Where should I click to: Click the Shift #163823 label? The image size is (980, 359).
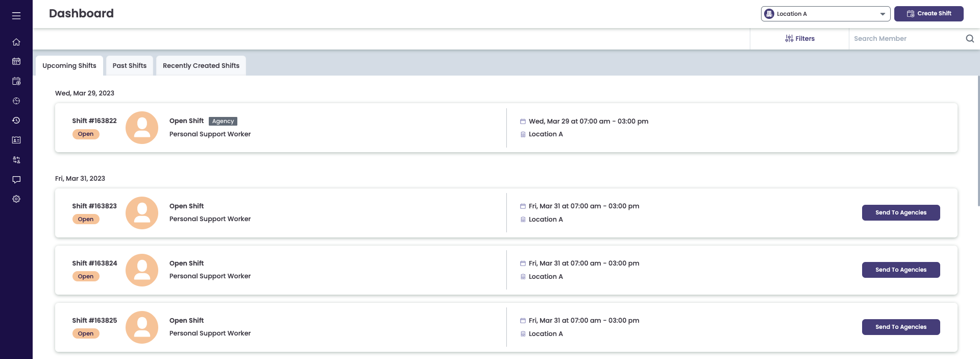tap(94, 206)
